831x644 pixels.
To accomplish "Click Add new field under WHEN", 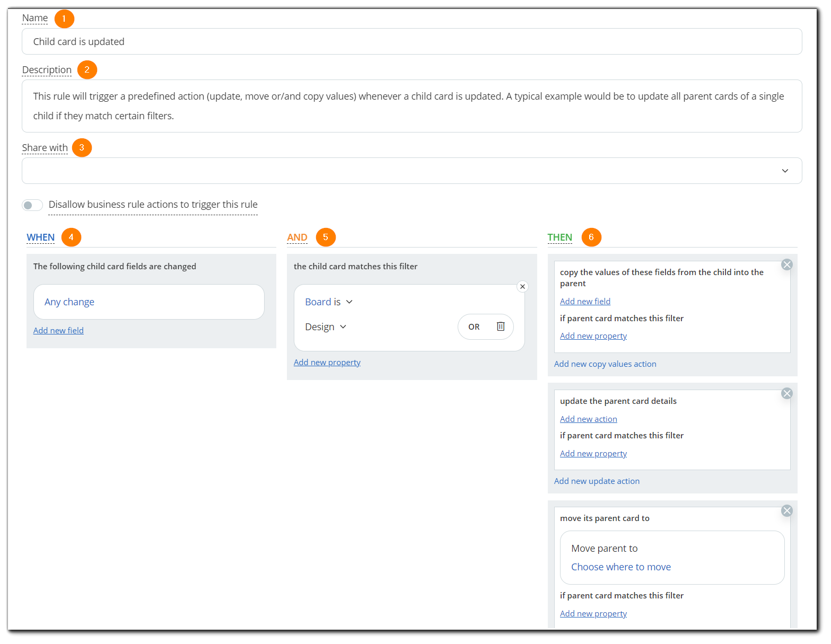I will pos(58,331).
